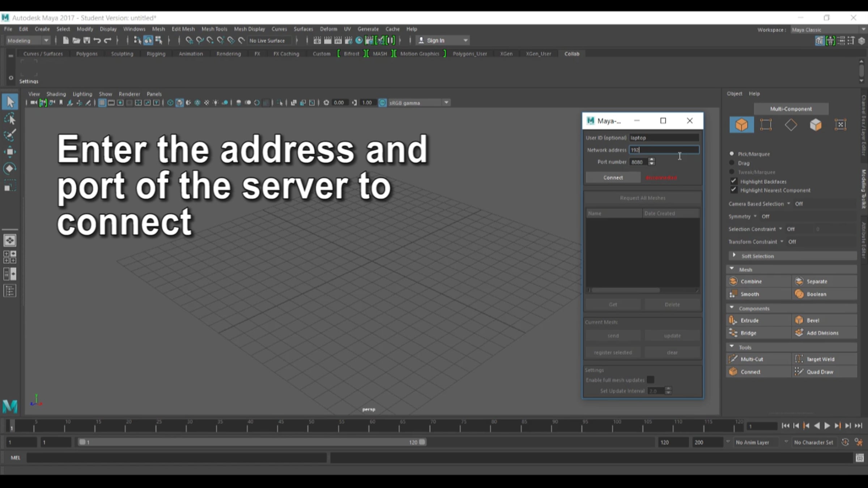Select Drag radio option
Screen dimensions: 868x488
tap(732, 163)
